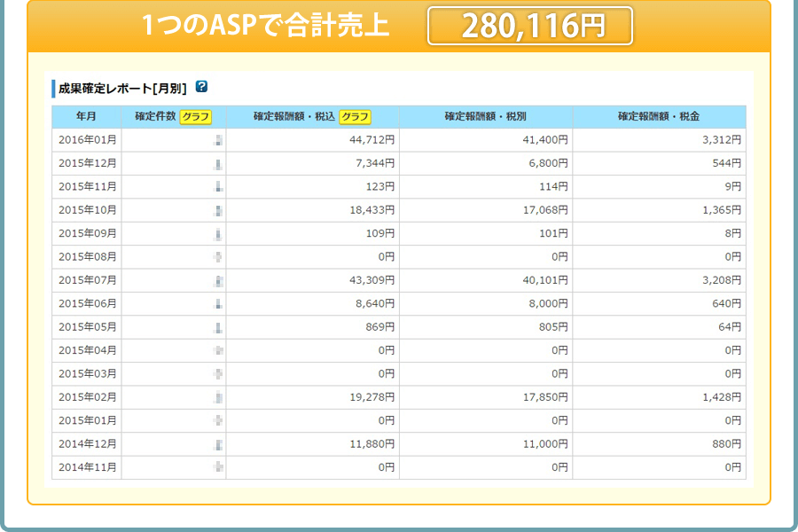Click the blurred count in 2015年12月 row

[218, 164]
